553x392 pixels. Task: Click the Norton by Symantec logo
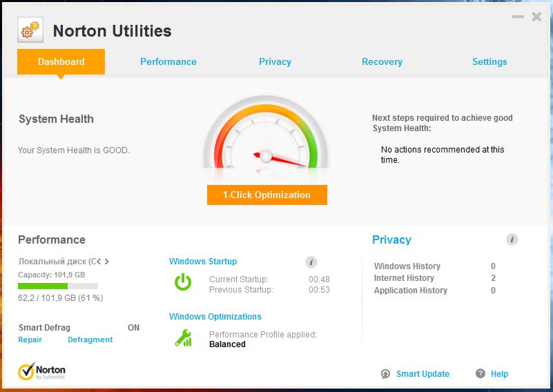41,371
